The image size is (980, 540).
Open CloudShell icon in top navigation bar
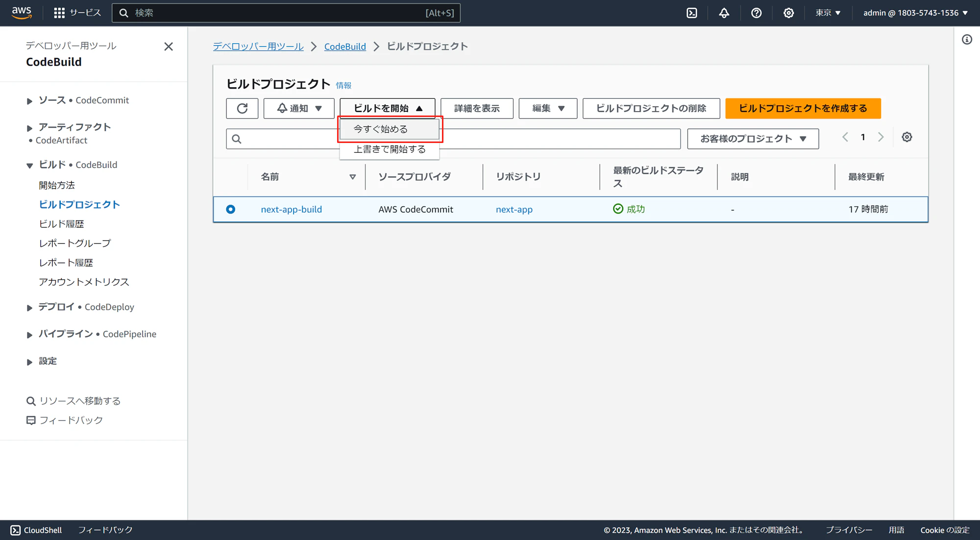691,13
